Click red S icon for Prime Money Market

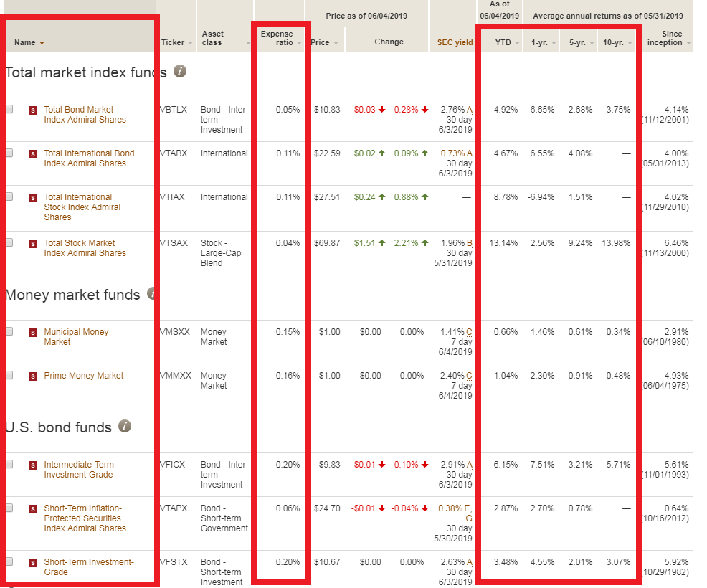[33, 376]
